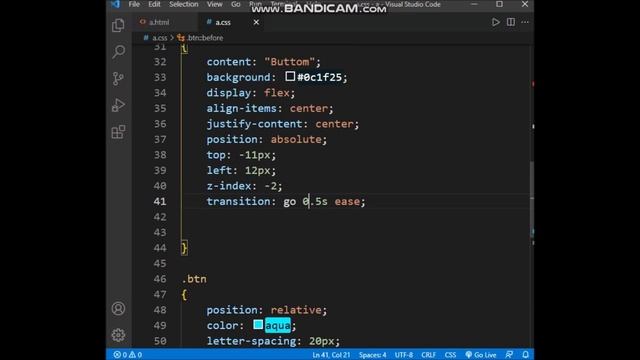The image size is (640, 360).
Task: Click line number 41 in the gutter
Action: coord(160,202)
